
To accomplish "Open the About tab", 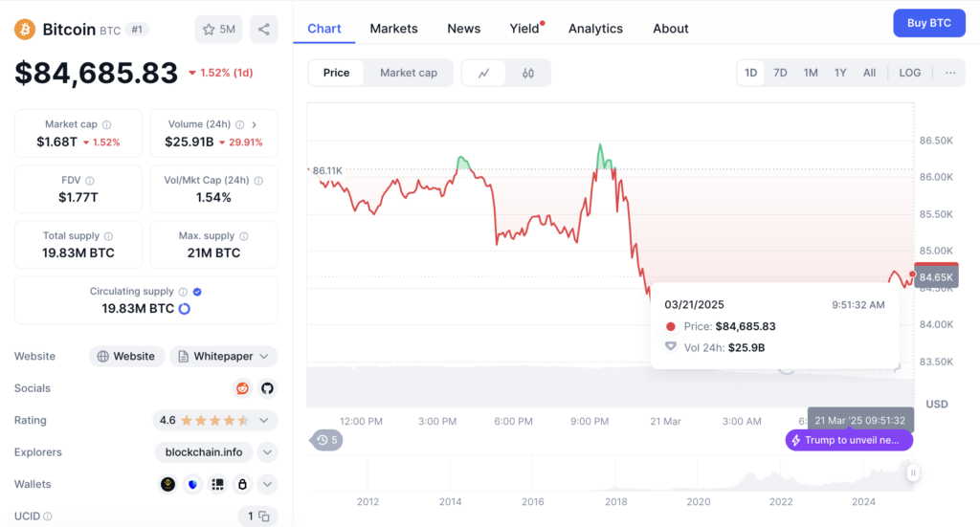I will (671, 29).
